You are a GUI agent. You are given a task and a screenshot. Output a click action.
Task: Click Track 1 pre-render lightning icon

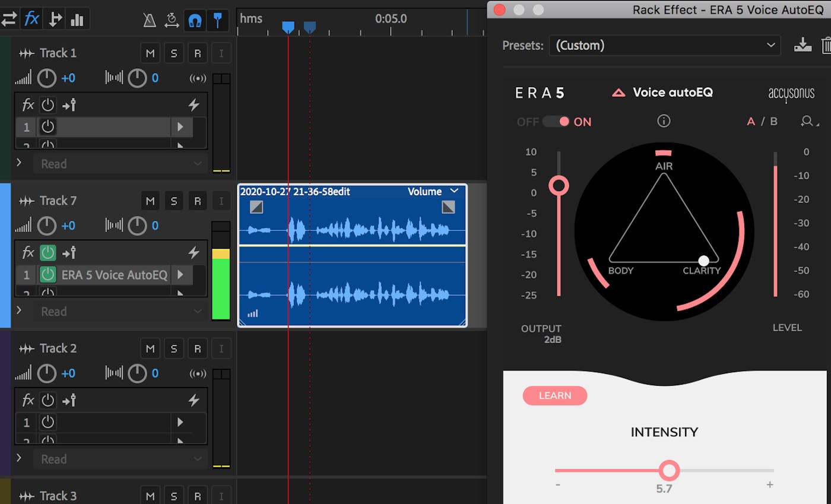[x=194, y=105]
